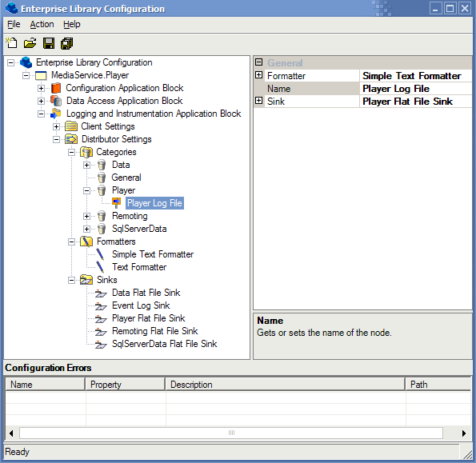Expand the Data Access Application Block node
This screenshot has width=476, height=463.
point(42,101)
